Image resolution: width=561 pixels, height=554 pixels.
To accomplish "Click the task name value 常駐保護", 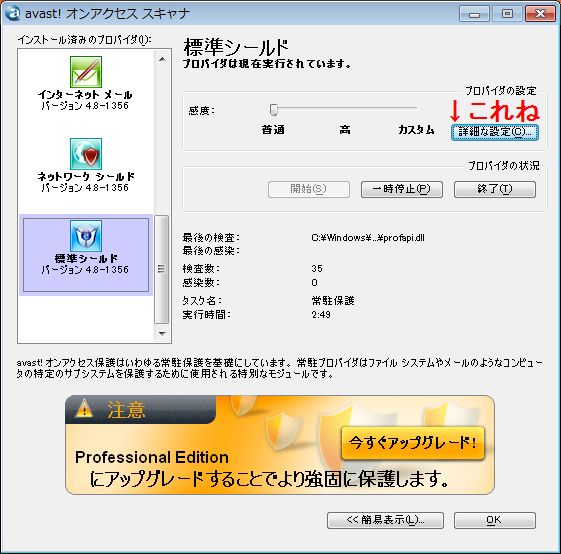I will click(333, 301).
